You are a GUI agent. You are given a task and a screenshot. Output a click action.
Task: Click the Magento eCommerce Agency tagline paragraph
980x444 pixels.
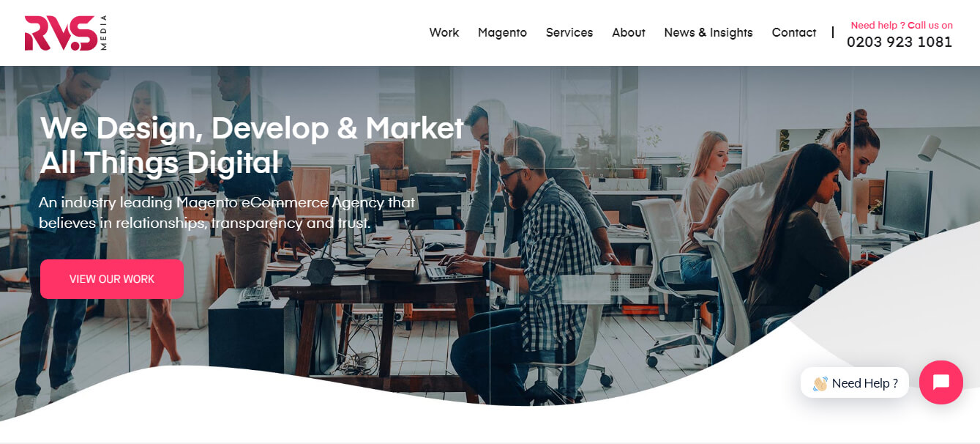[227, 212]
